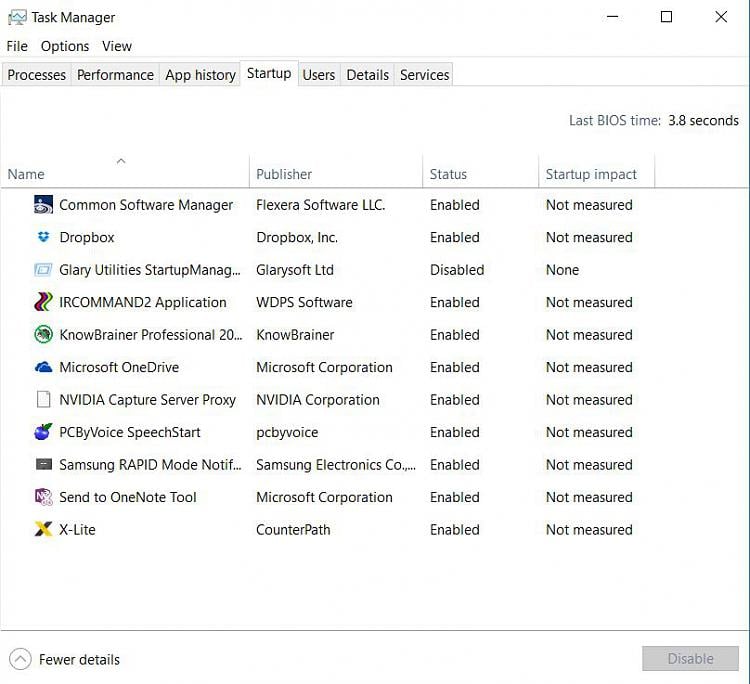Switch to the Services tab
The image size is (750, 684).
[424, 75]
